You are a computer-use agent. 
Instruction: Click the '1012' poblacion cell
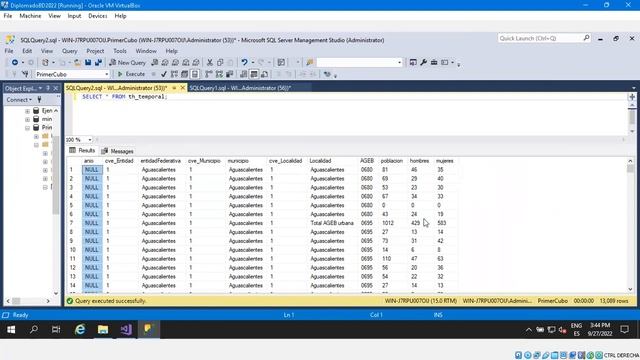coord(388,223)
